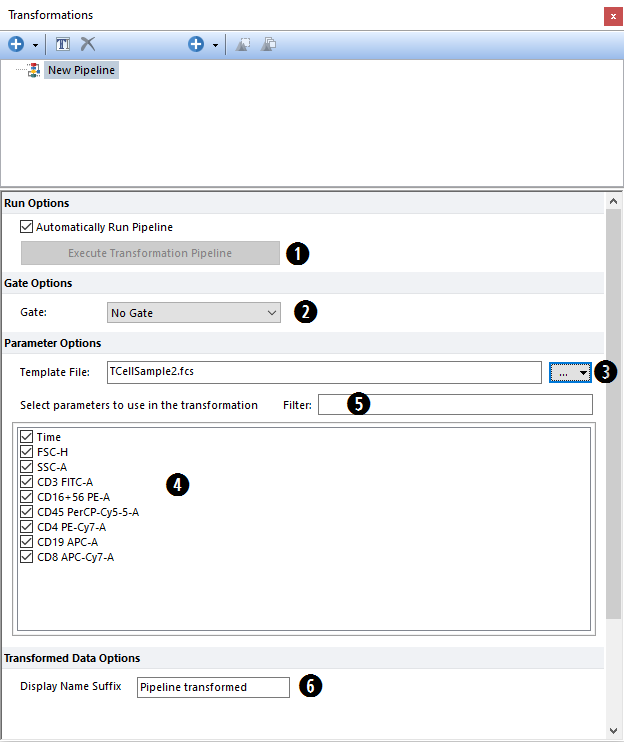The width and height of the screenshot is (624, 742).
Task: Uncheck the CD19 APC-A checkbox
Action: tap(26, 541)
